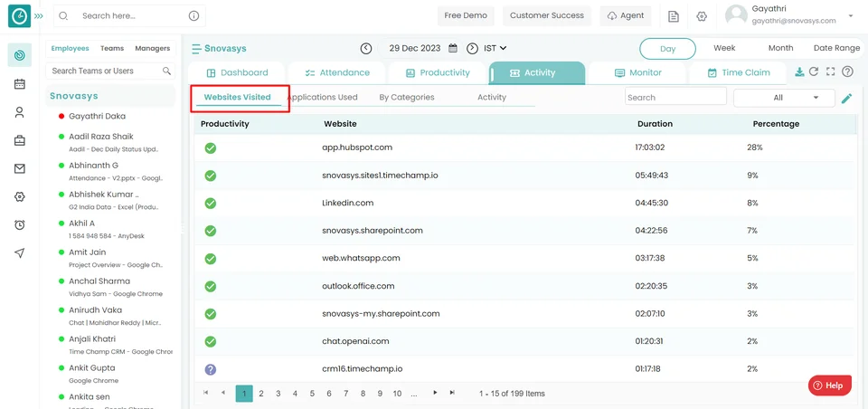Select employee Anjali Khatri
This screenshot has width=868, height=409.
point(92,338)
